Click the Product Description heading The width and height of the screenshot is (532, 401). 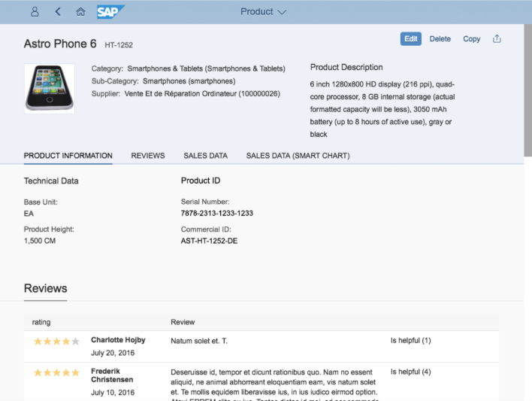[x=346, y=67]
